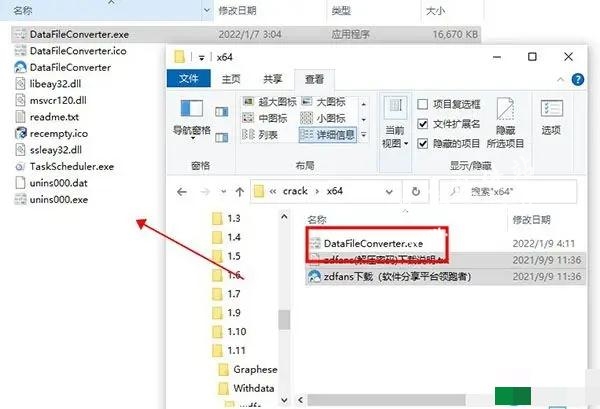Open the Name column filter dropdown in back window
Viewport: 600px width, 409px height.
[207, 10]
